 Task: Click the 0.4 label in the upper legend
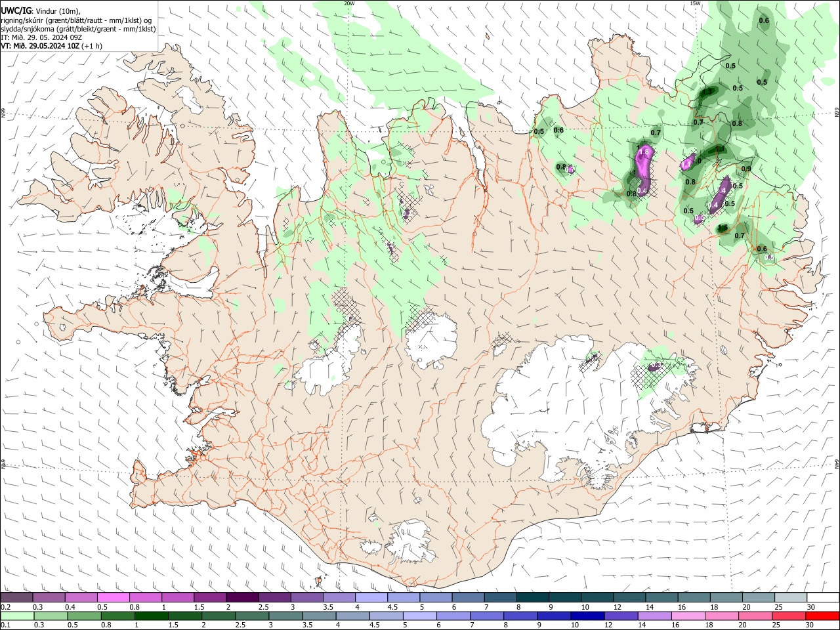(70, 607)
